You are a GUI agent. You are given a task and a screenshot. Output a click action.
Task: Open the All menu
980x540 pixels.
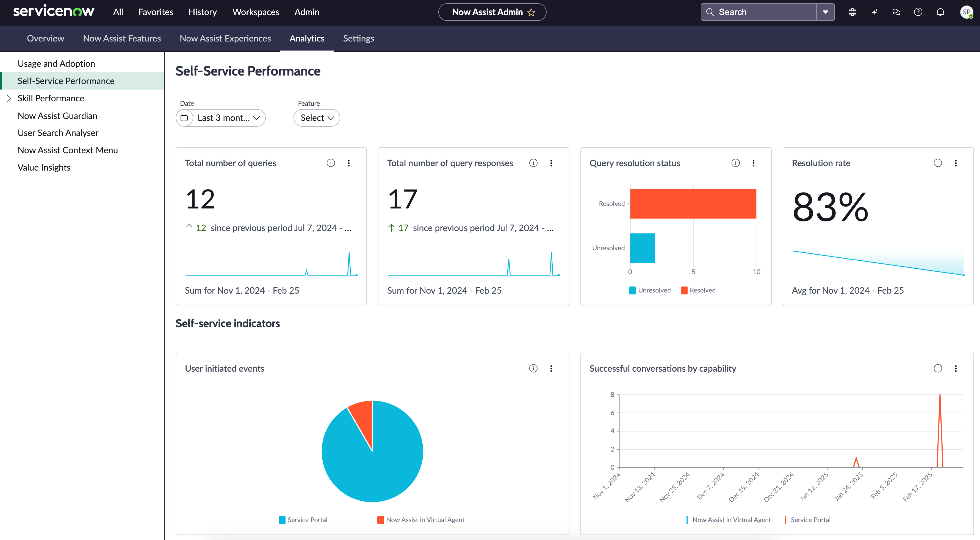pyautogui.click(x=118, y=12)
